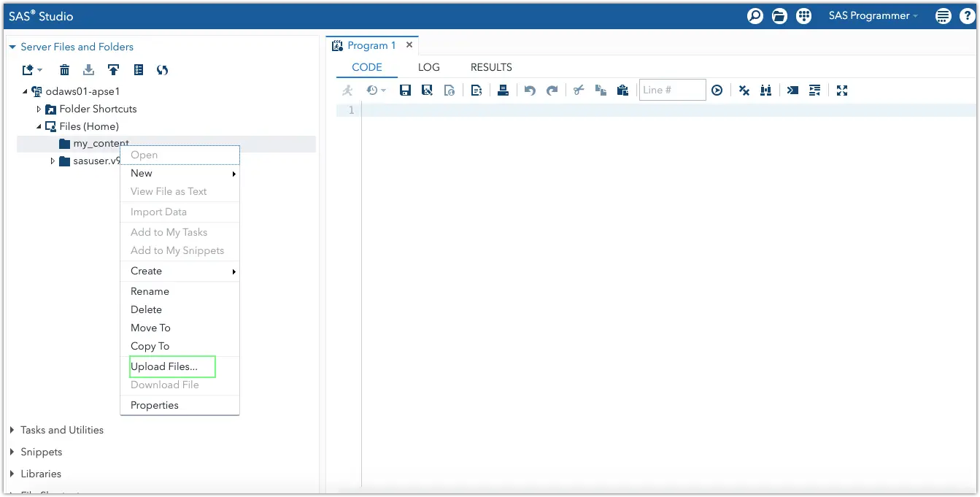Click the Find and Replace binoculars icon

765,90
